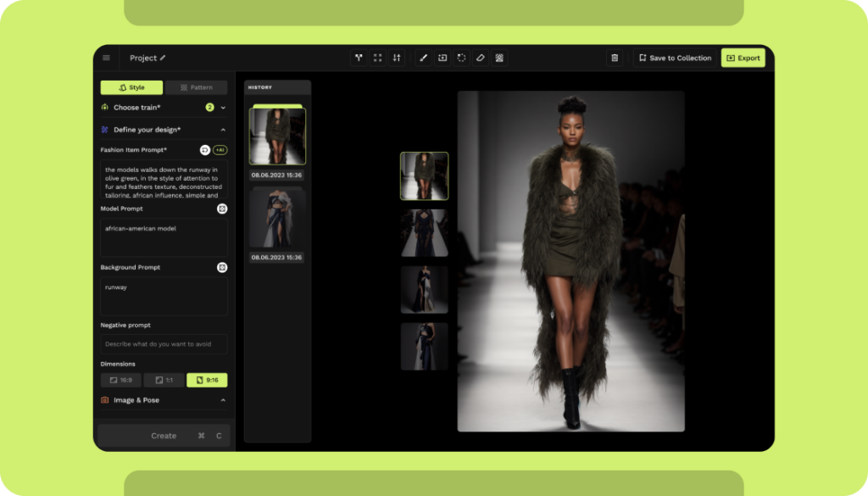This screenshot has height=496, width=868.
Task: Select the third variation thumbnail
Action: coord(424,289)
